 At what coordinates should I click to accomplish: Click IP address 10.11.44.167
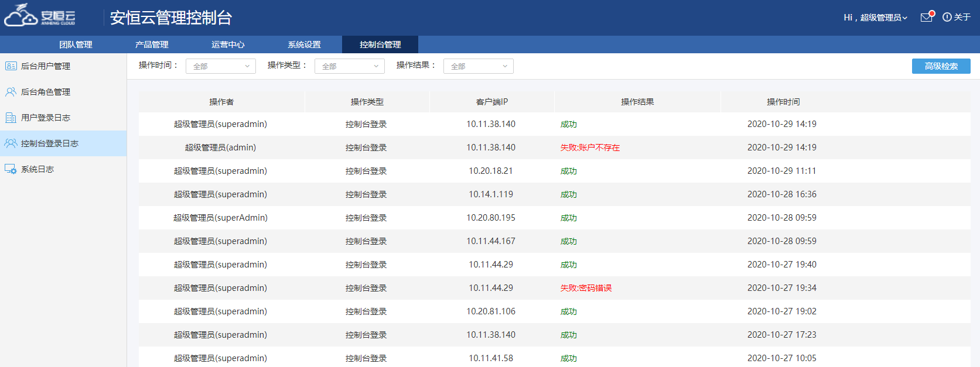tap(491, 241)
